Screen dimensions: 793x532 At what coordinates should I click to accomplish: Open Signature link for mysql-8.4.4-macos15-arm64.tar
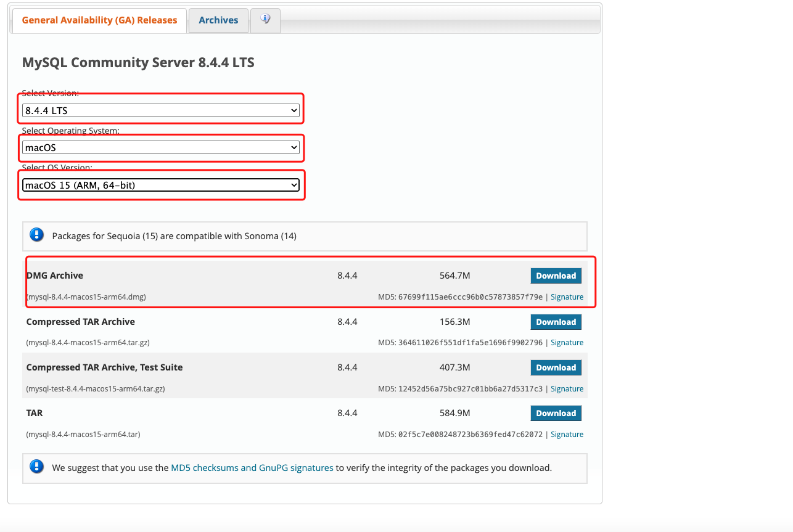tap(567, 435)
